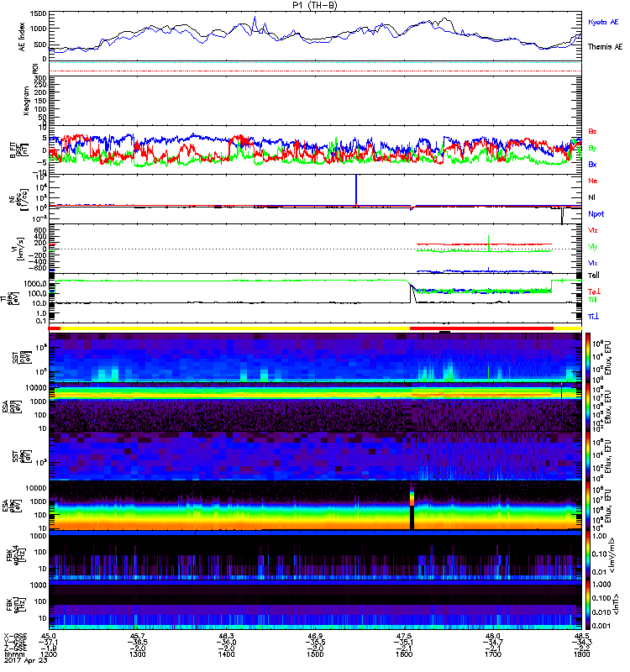The width and height of the screenshot is (630, 672).
Task: Click the X-GSE value 45.0
Action: [x=48, y=636]
